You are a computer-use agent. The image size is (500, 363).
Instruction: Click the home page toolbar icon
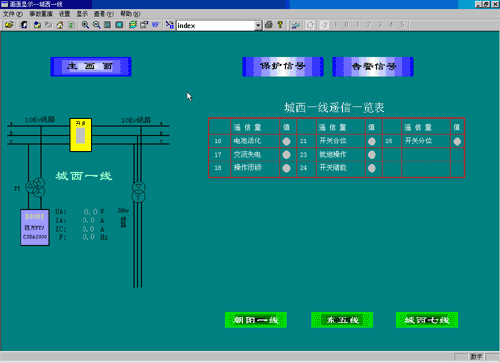click(60, 25)
